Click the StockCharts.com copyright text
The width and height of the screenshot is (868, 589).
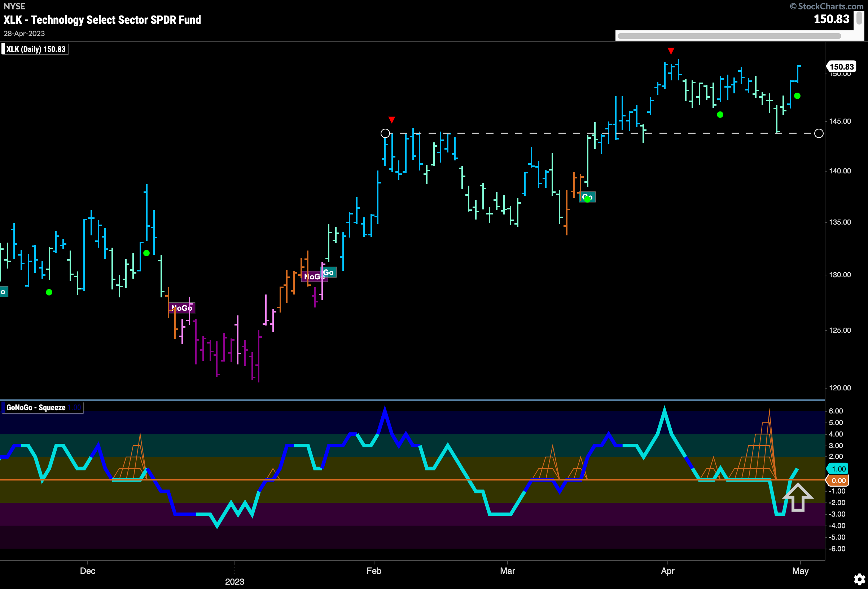pos(826,6)
